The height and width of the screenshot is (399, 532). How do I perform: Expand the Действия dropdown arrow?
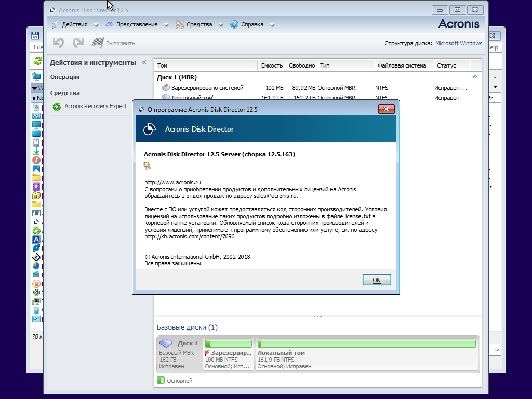tap(96, 25)
